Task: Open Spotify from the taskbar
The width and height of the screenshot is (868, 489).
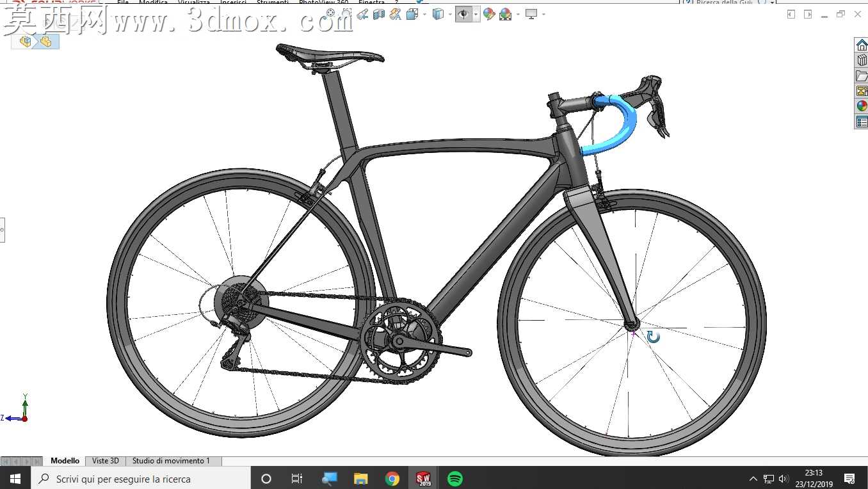Action: (454, 479)
